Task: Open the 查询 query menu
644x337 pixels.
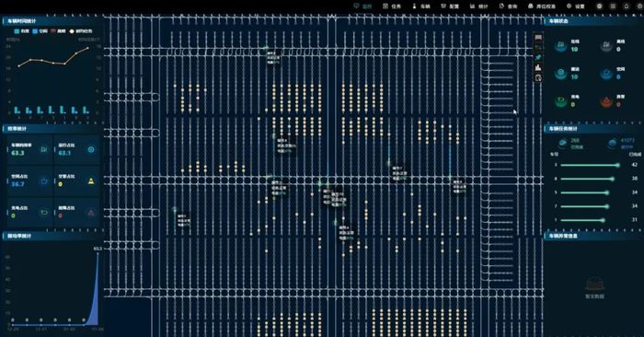Action: (508, 6)
